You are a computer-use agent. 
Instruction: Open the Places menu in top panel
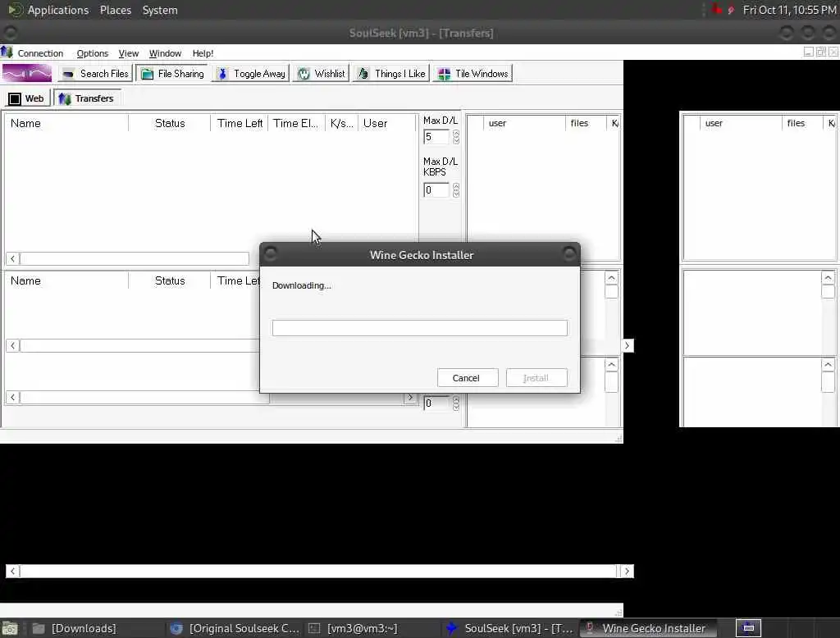pyautogui.click(x=115, y=10)
